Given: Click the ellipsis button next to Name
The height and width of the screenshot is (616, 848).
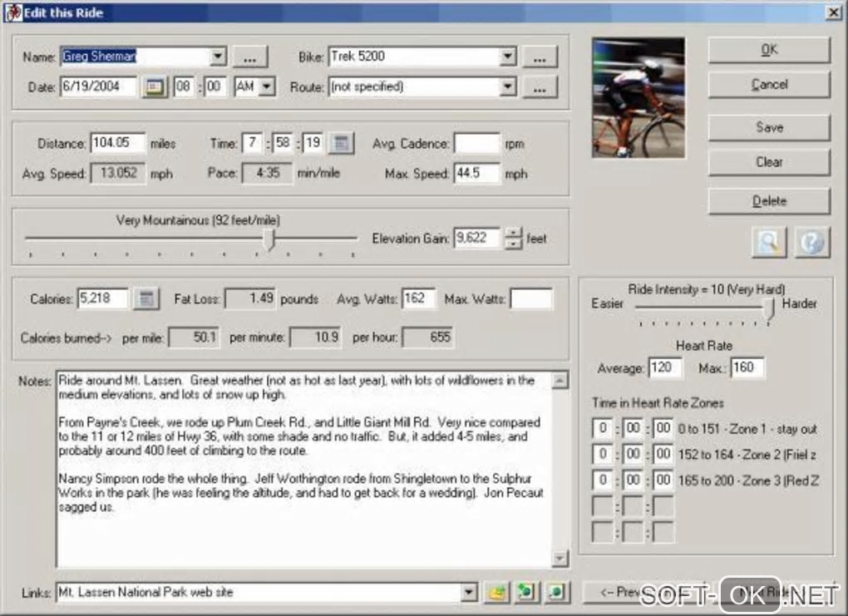Looking at the screenshot, I should (x=250, y=57).
